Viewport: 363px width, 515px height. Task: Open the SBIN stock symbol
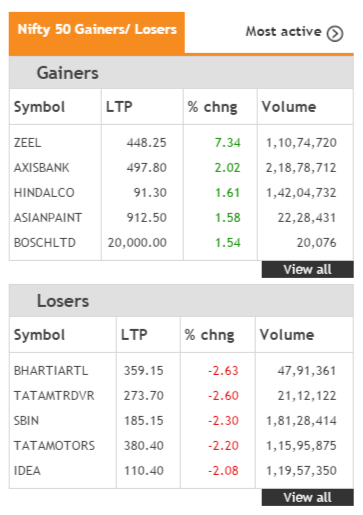[26, 421]
